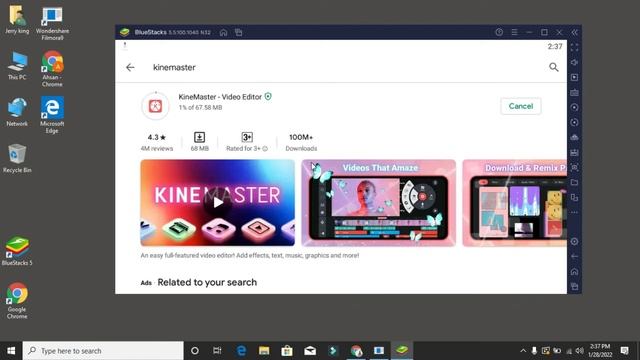Click the second circular sidebar icon above the APK icon
The height and width of the screenshot is (360, 640).
(574, 122)
